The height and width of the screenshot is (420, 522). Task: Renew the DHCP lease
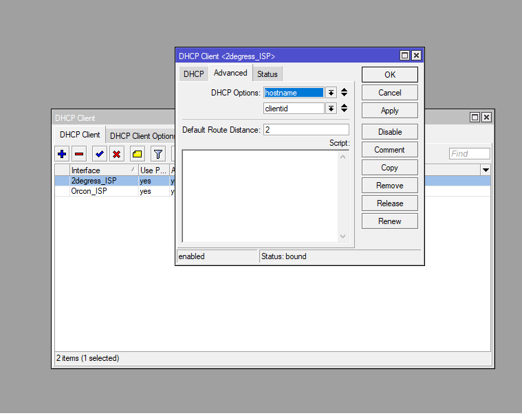[x=390, y=221]
